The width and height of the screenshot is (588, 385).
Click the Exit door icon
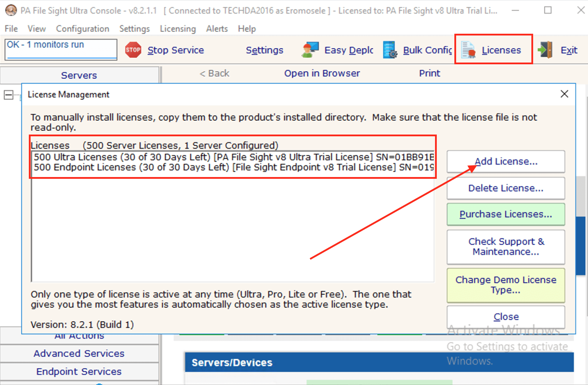click(545, 50)
